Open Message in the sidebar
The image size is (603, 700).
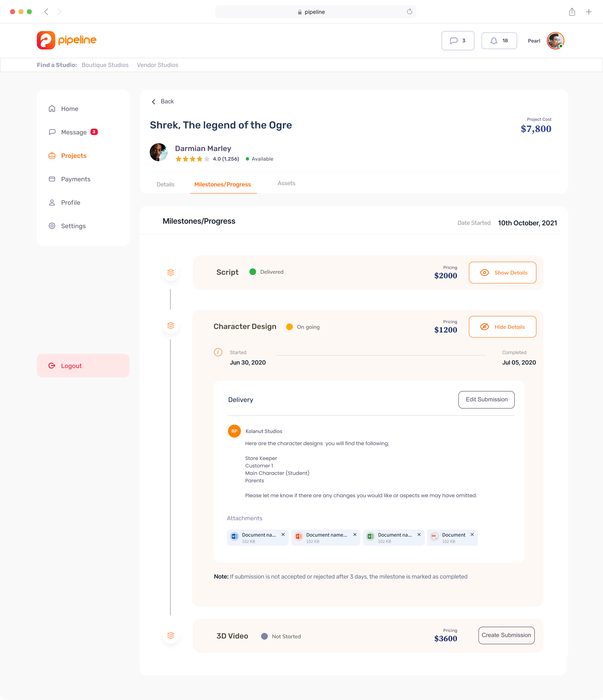pyautogui.click(x=74, y=132)
